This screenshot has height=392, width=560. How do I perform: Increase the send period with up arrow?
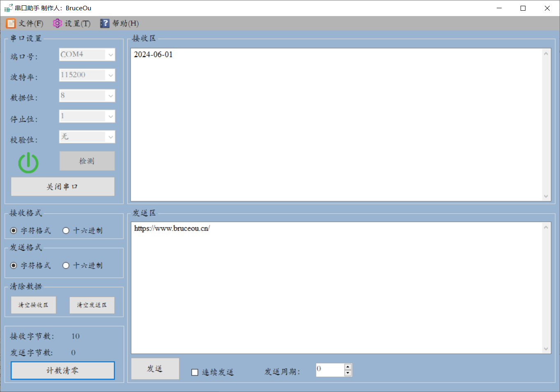pyautogui.click(x=348, y=367)
